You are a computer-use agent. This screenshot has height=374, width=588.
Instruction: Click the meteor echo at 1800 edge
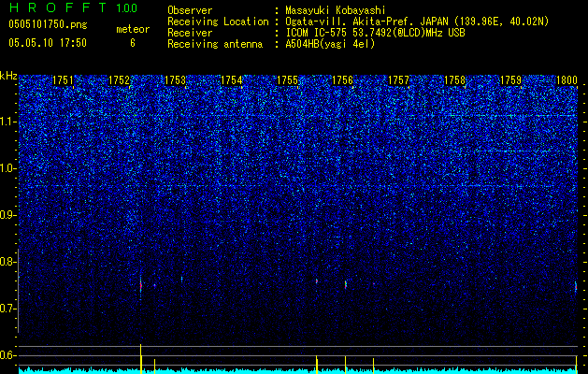576,287
